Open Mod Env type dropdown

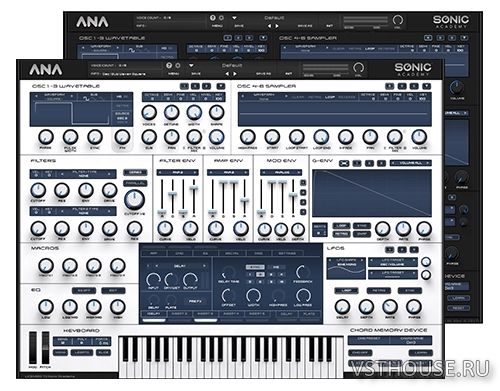tap(281, 173)
